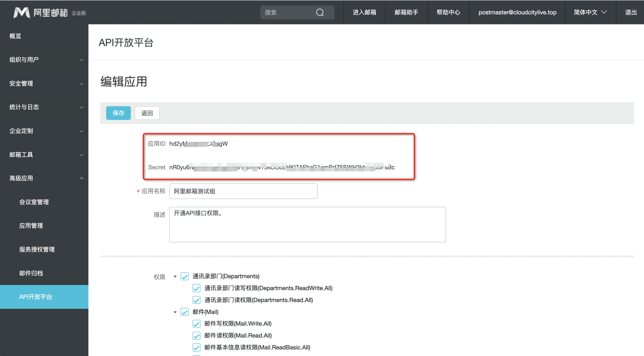Click the 应用名称 input field
The width and height of the screenshot is (644, 356).
point(243,191)
